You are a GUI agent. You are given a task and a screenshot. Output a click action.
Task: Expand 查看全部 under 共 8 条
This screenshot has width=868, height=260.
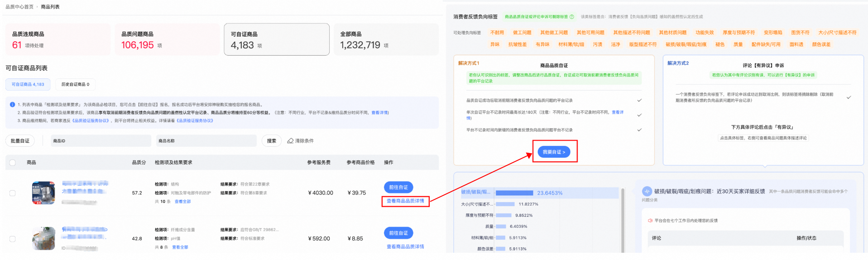coord(180,247)
